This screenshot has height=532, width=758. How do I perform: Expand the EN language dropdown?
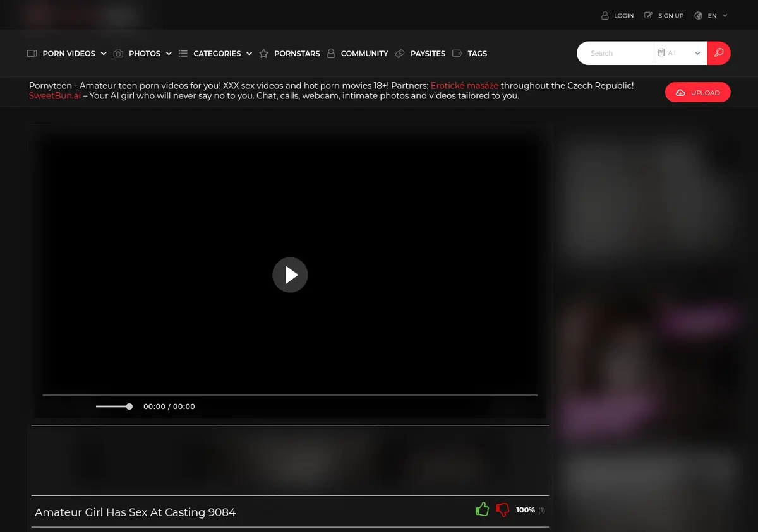(x=718, y=16)
